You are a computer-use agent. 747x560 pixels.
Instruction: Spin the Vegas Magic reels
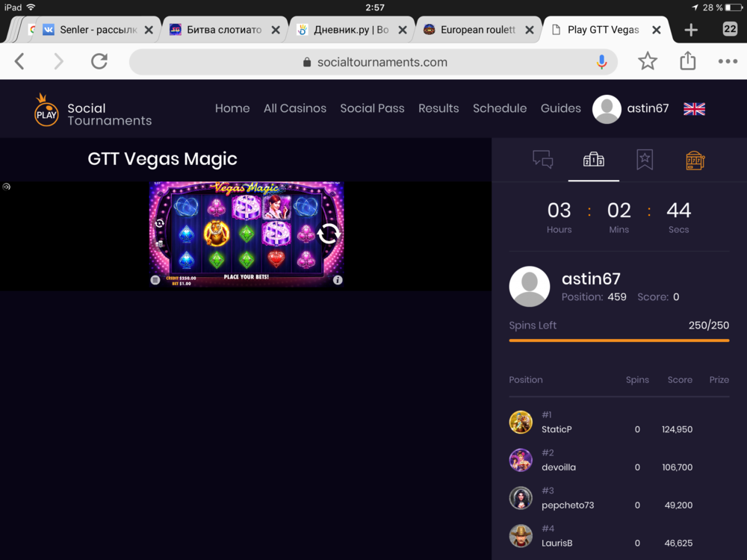click(328, 233)
